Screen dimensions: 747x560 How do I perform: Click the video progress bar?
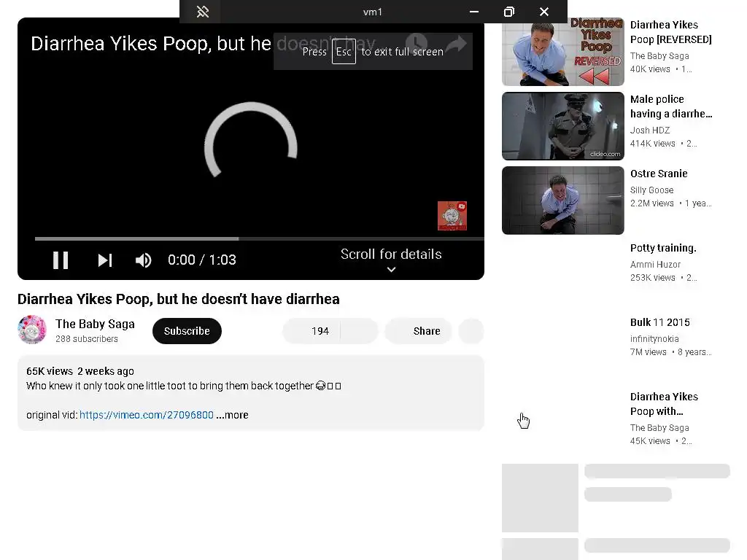point(259,238)
